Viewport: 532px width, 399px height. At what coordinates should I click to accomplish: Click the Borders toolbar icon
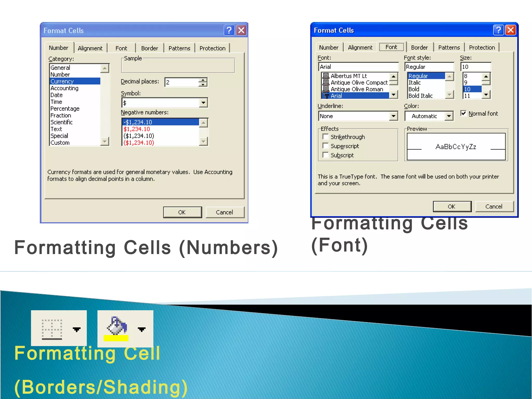tap(52, 329)
